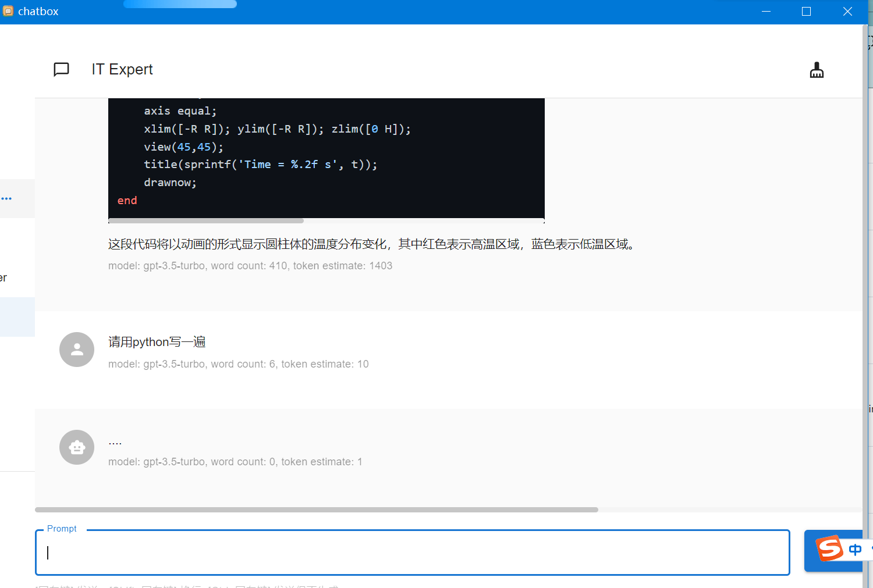The image size is (873, 588).
Task: Click the chat bubble icon beside IT Expert
Action: click(x=61, y=69)
